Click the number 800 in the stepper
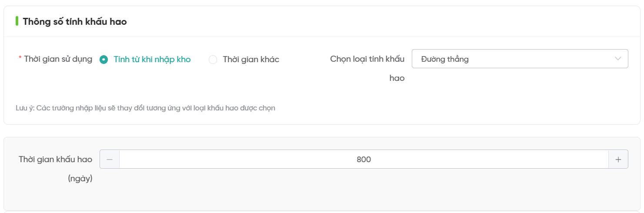644x213 pixels. [x=364, y=160]
